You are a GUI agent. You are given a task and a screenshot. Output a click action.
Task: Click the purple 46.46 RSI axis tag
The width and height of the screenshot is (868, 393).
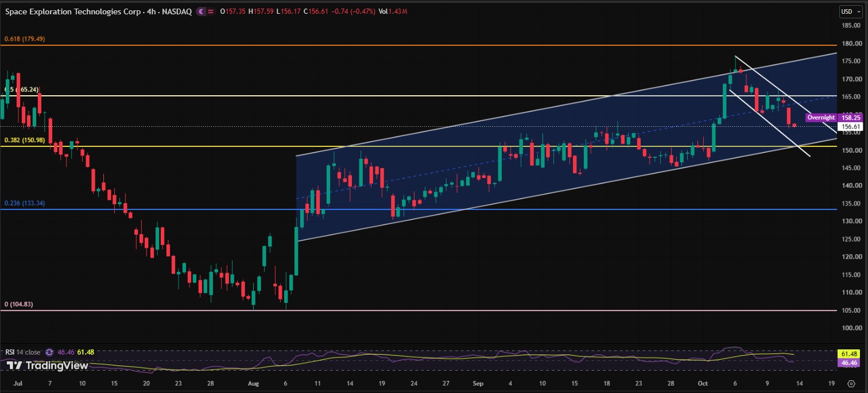[x=850, y=363]
